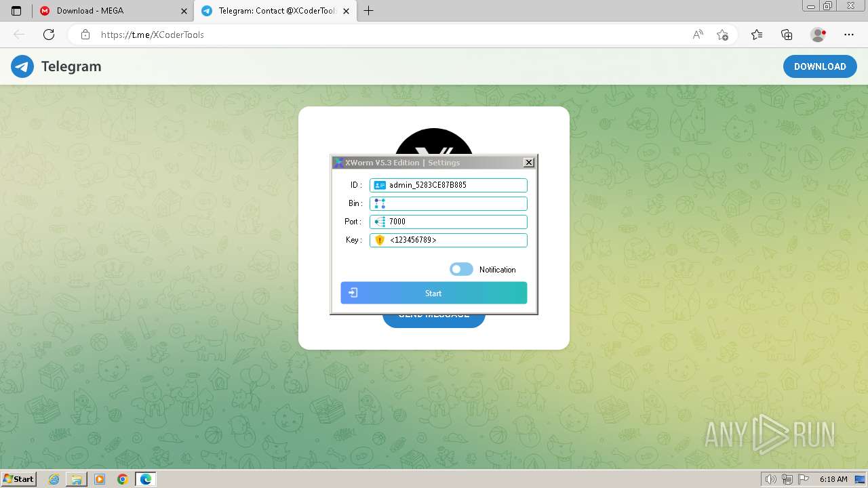Open Internet Explorer from taskbar
This screenshot has height=488, width=868.
(x=54, y=479)
